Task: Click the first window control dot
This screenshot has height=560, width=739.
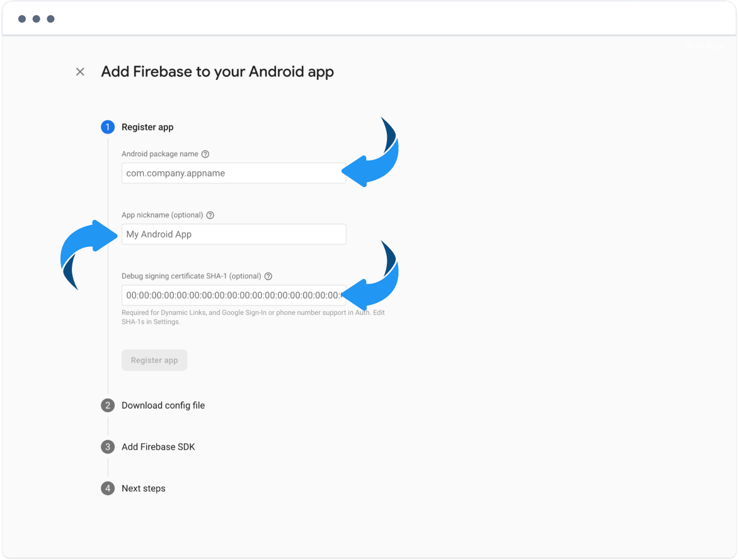Action: (x=21, y=19)
